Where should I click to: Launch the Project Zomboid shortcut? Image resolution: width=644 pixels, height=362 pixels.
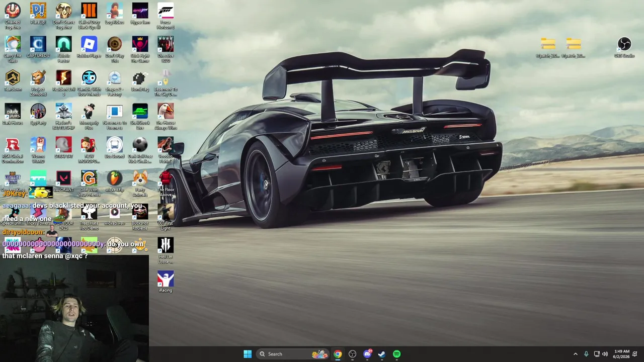coord(38,83)
